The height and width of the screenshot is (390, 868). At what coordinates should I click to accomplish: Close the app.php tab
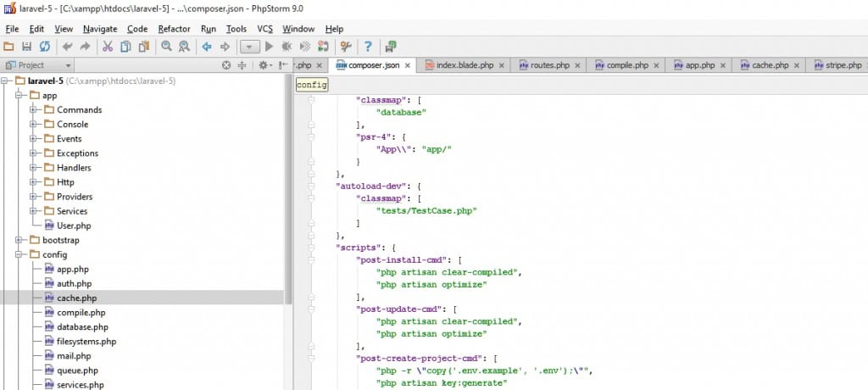(723, 65)
